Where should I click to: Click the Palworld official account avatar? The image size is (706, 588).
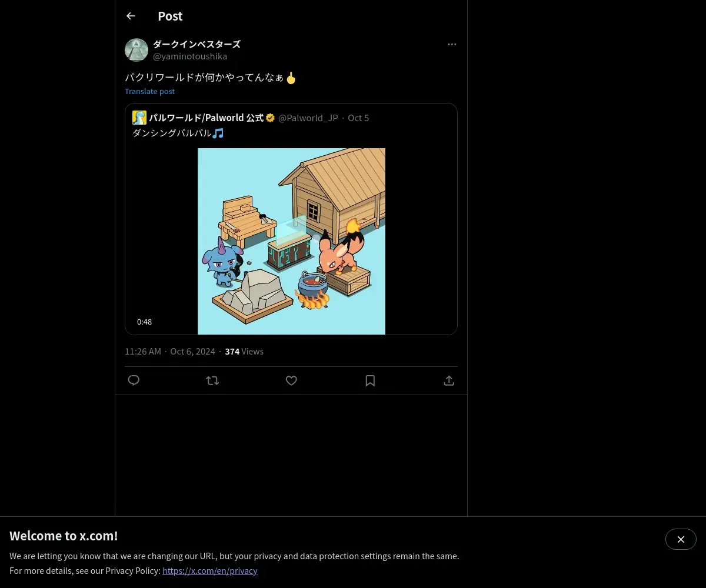pyautogui.click(x=139, y=118)
